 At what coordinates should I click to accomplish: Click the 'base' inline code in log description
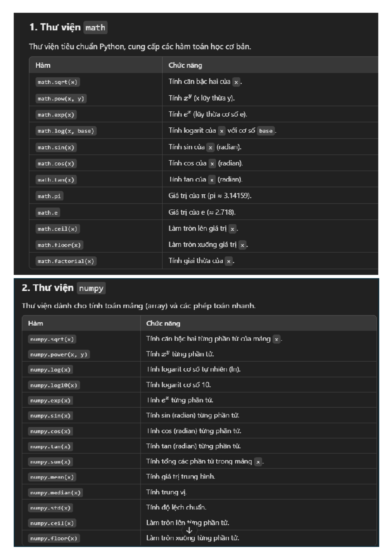pyautogui.click(x=266, y=131)
